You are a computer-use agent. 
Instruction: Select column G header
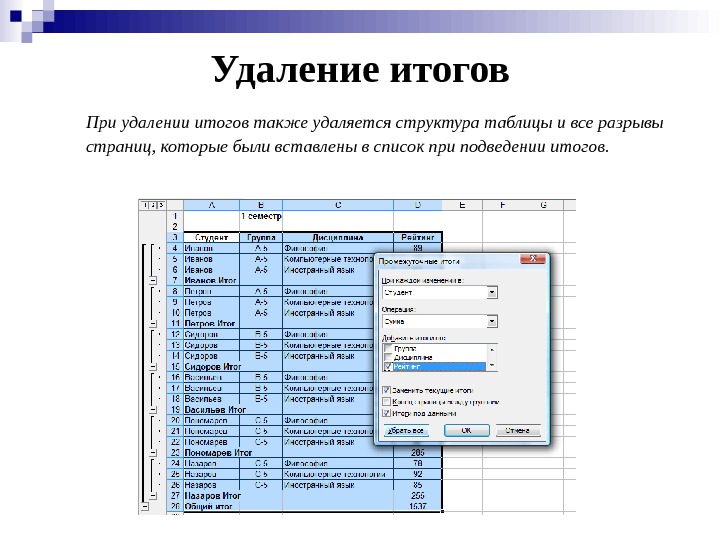544,205
